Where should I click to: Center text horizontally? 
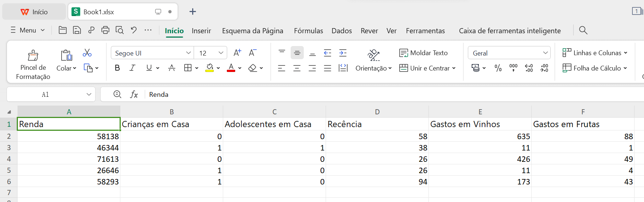pyautogui.click(x=297, y=68)
